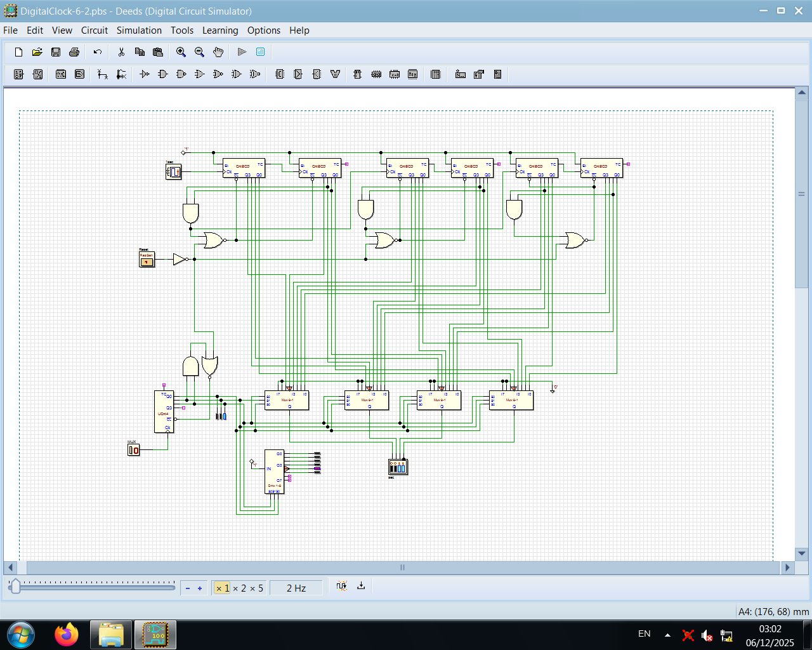Click the Print icon in the toolbar
The image size is (812, 650).
tap(74, 52)
